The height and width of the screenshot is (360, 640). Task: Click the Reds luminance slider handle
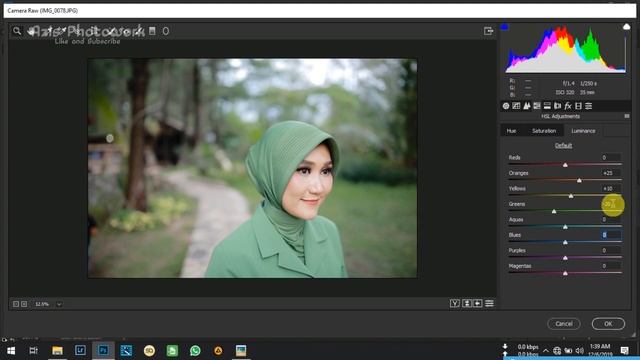(565, 164)
